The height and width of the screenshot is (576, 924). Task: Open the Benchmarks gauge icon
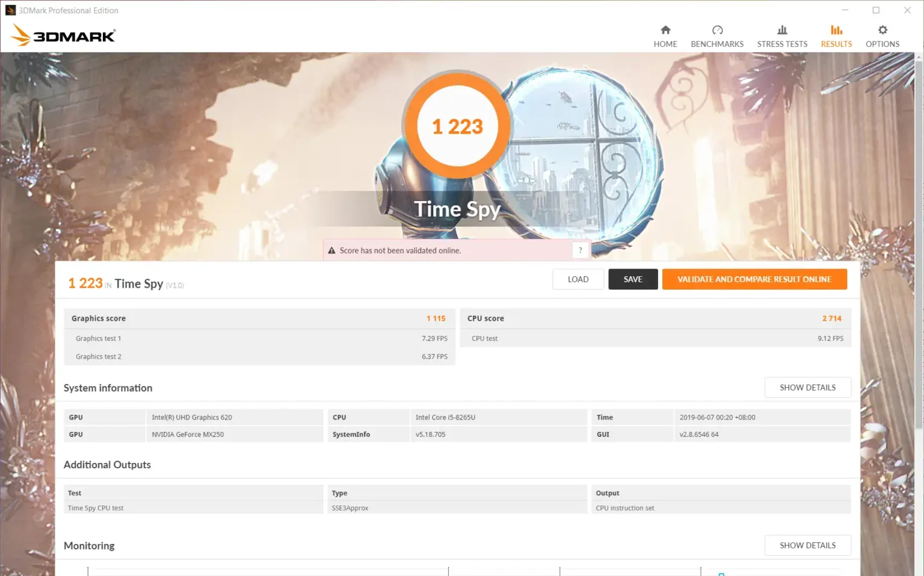click(x=717, y=30)
